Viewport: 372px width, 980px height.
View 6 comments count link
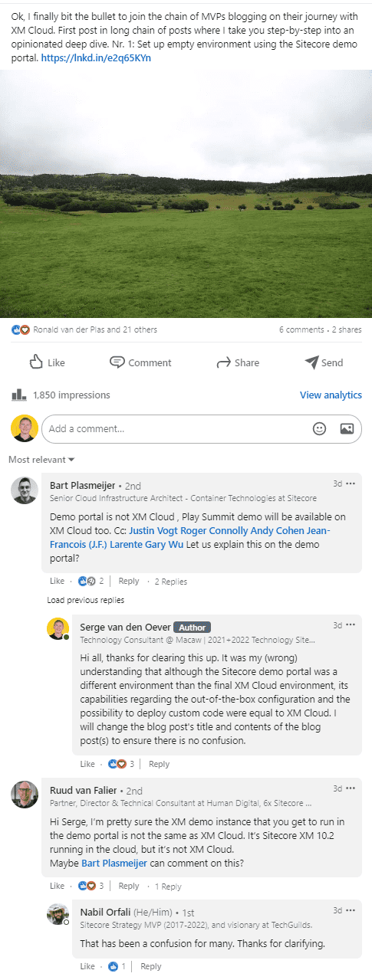[x=301, y=330]
